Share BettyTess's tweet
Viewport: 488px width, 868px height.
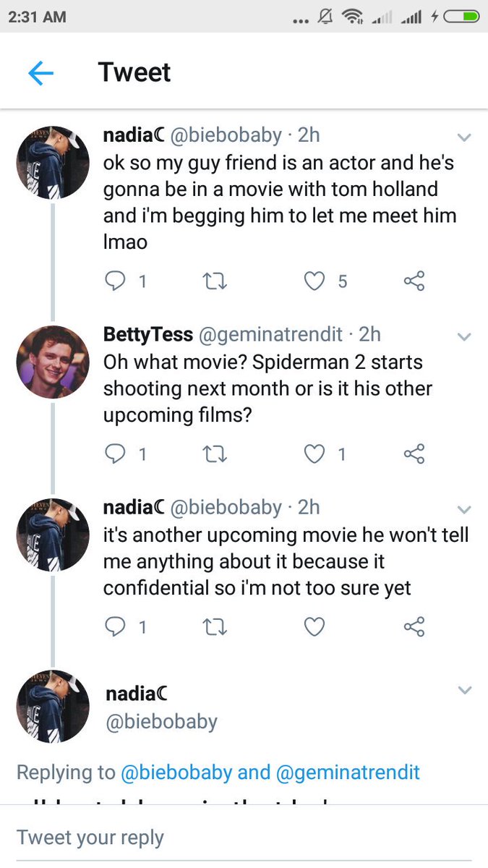coord(414,454)
